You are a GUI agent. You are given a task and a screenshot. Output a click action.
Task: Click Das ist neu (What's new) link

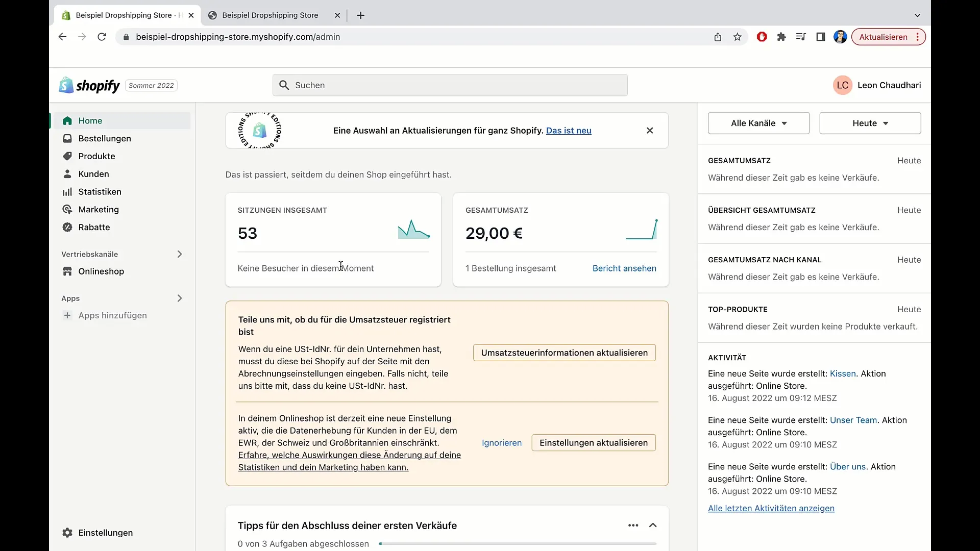[568, 130]
